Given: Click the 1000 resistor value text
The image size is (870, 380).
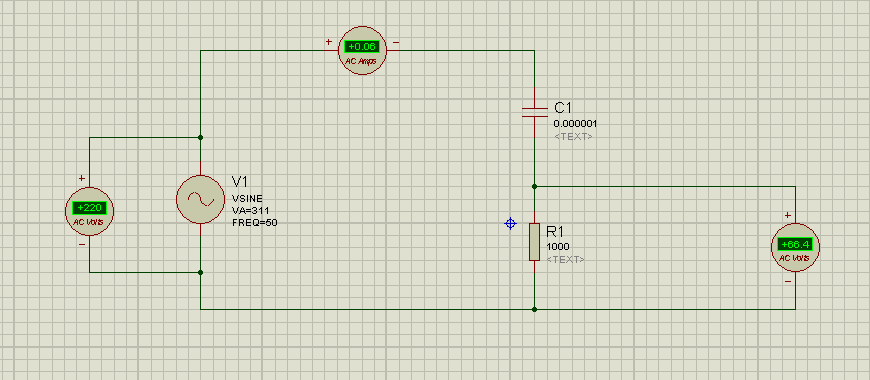Looking at the screenshot, I should pos(558,247).
